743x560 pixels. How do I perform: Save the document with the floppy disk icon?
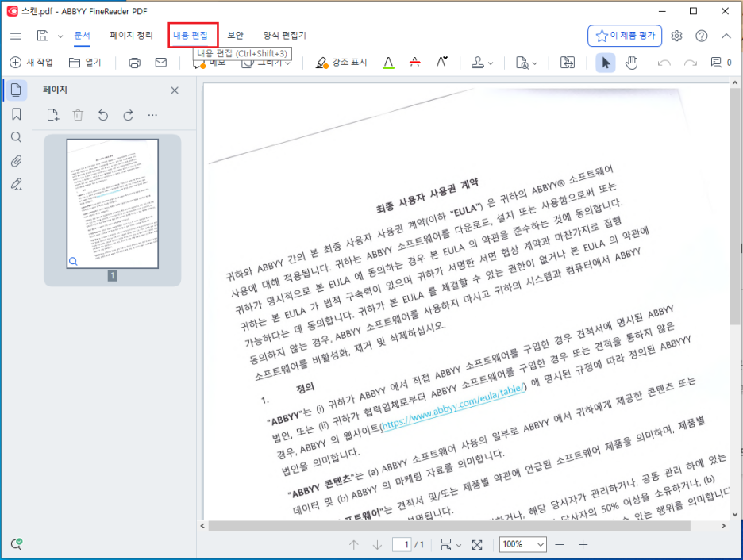coord(43,36)
